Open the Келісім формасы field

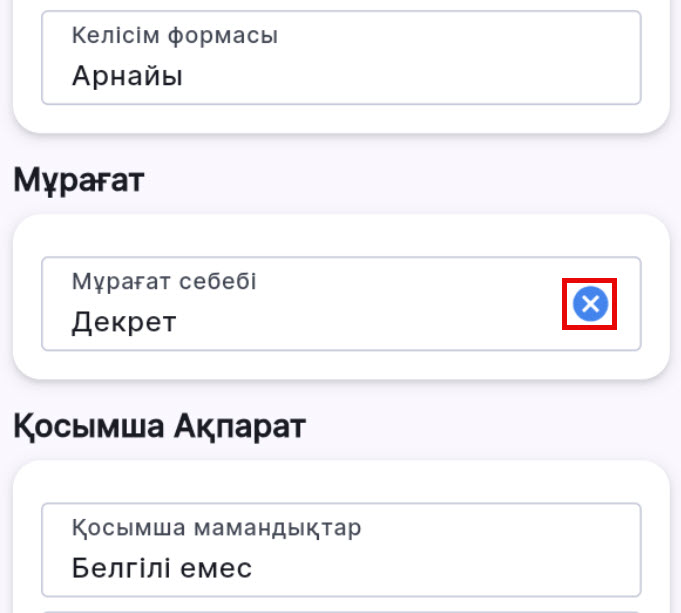(340, 57)
